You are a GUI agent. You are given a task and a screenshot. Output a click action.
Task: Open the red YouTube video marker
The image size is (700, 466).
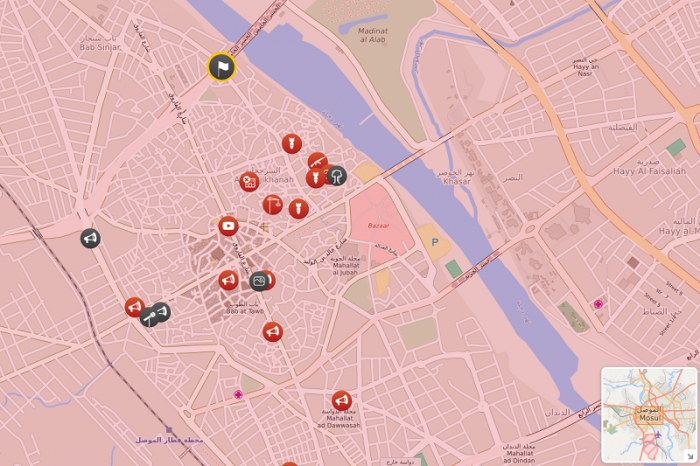pyautogui.click(x=228, y=226)
